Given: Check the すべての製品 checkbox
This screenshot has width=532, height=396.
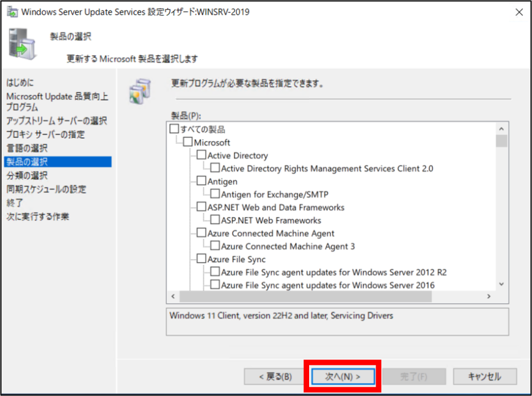Looking at the screenshot, I should click(174, 129).
